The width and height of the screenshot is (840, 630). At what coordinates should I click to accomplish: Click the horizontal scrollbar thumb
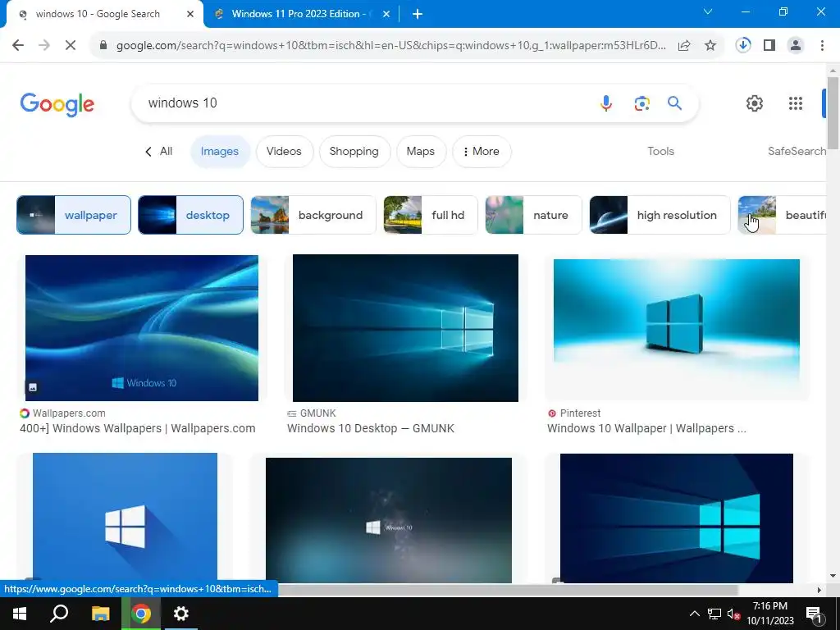[508, 590]
